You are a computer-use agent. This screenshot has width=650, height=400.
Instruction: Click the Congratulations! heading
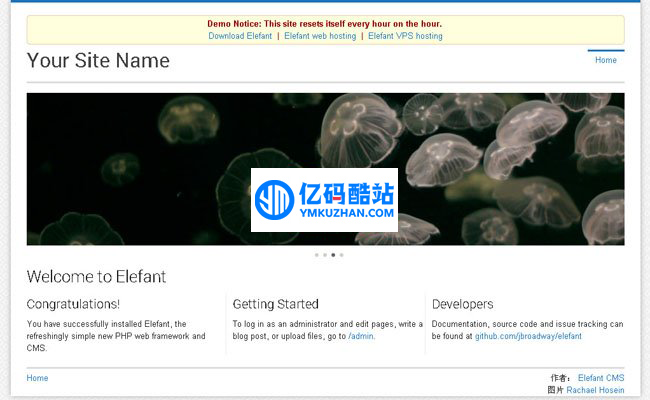pyautogui.click(x=73, y=304)
